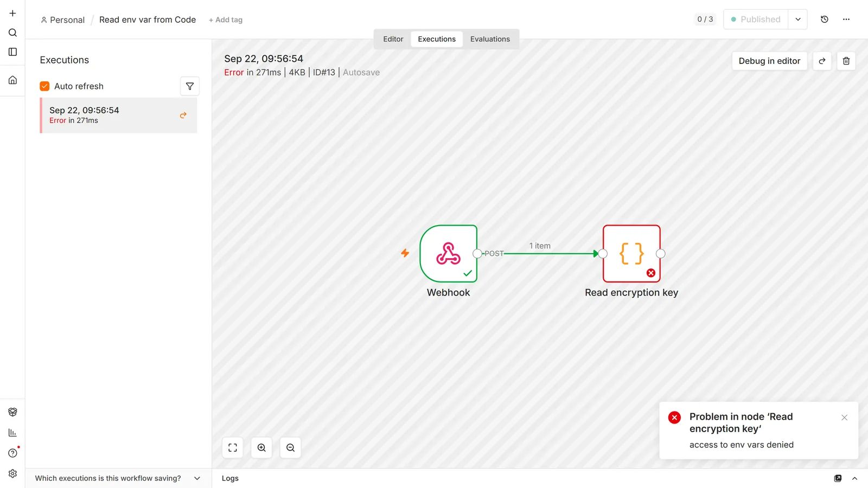The height and width of the screenshot is (488, 868).
Task: Go to home overview icon
Action: (12, 80)
